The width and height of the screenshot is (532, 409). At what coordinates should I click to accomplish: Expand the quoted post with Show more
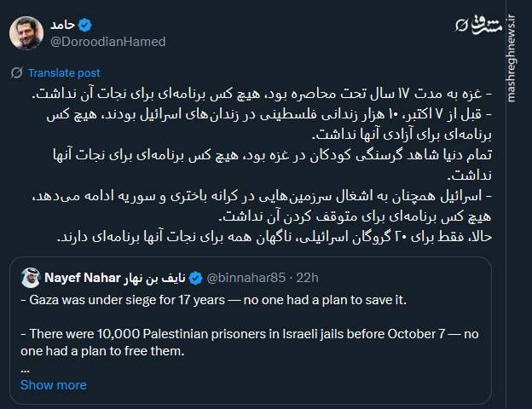pyautogui.click(x=53, y=385)
